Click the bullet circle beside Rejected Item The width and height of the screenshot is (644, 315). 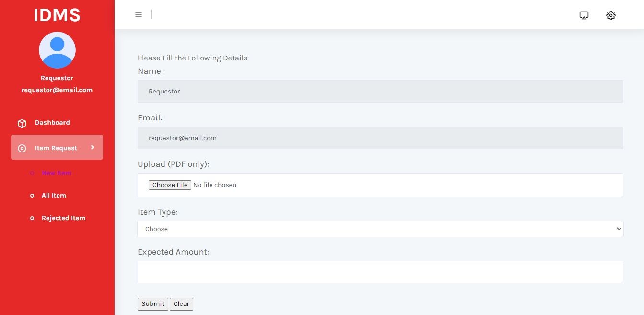click(32, 218)
